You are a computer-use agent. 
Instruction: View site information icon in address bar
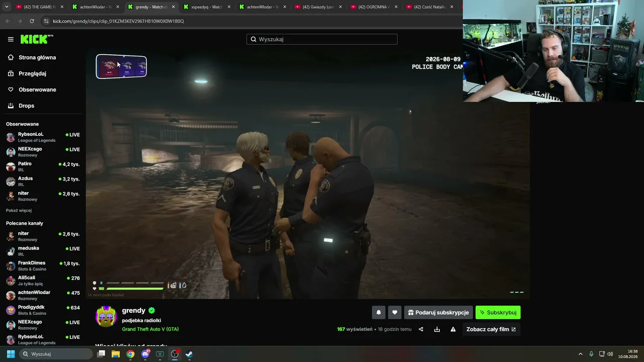[x=46, y=21]
